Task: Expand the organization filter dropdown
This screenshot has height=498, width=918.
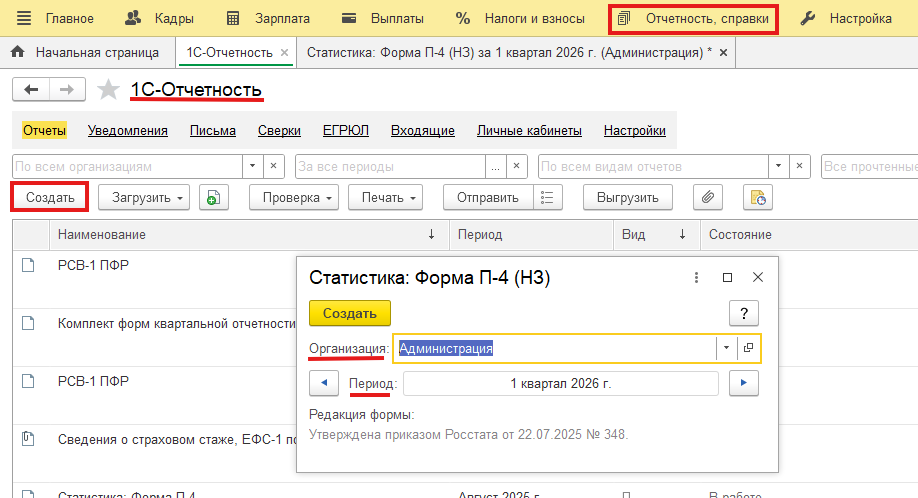Action: click(x=252, y=167)
